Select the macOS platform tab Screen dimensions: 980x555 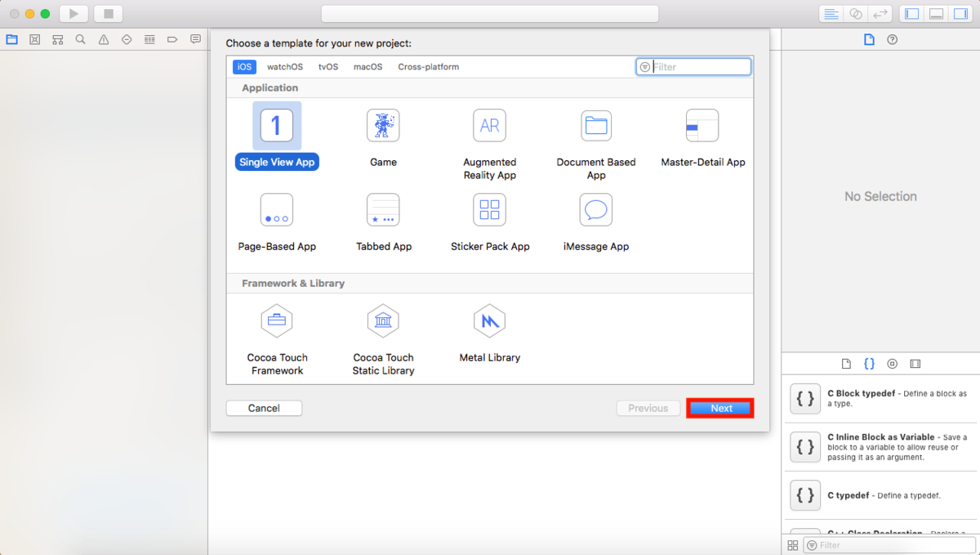pyautogui.click(x=367, y=67)
